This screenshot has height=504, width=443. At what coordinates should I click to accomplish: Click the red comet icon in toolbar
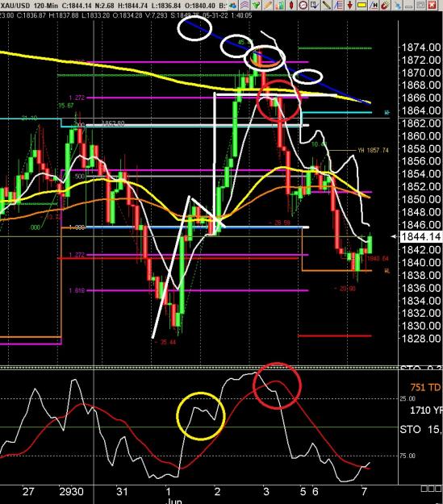385,5
